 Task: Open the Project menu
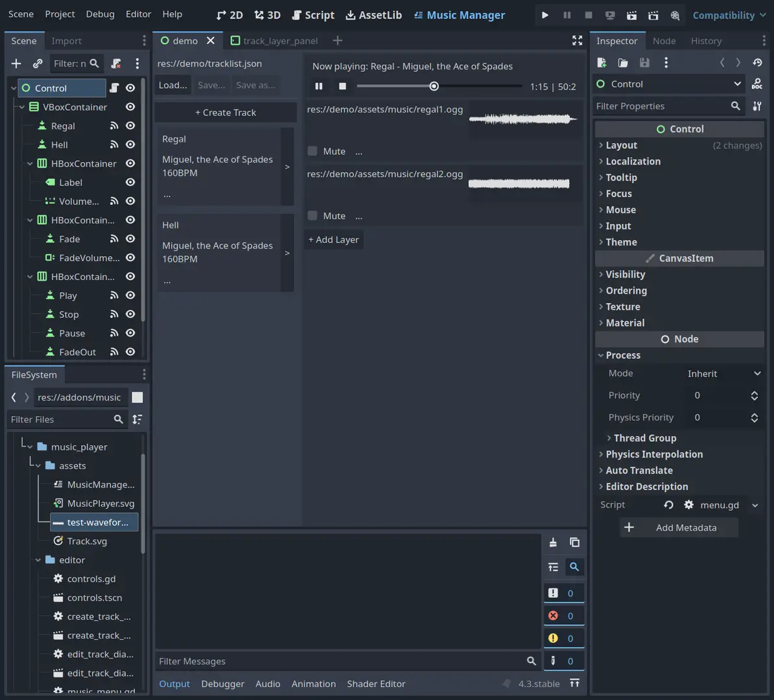coord(60,14)
